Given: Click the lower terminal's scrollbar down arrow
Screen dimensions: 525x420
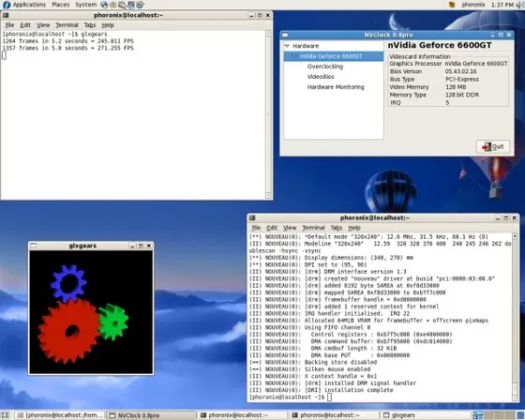Looking at the screenshot, I should coord(515,397).
